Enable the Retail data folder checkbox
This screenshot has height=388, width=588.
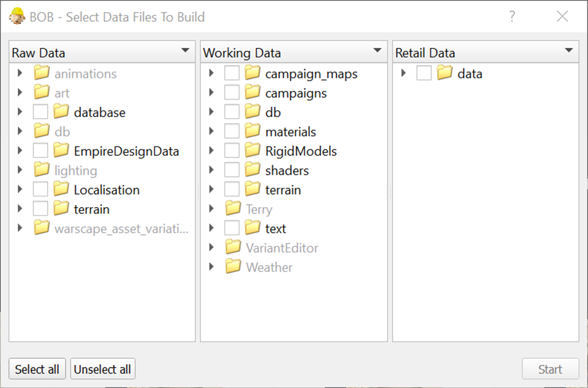[x=424, y=73]
